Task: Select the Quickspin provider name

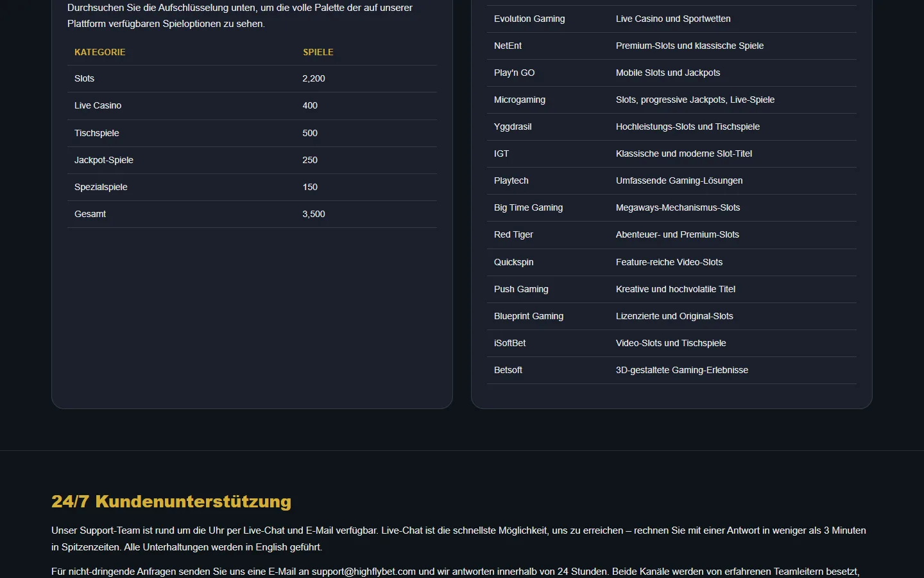Action: 513,262
